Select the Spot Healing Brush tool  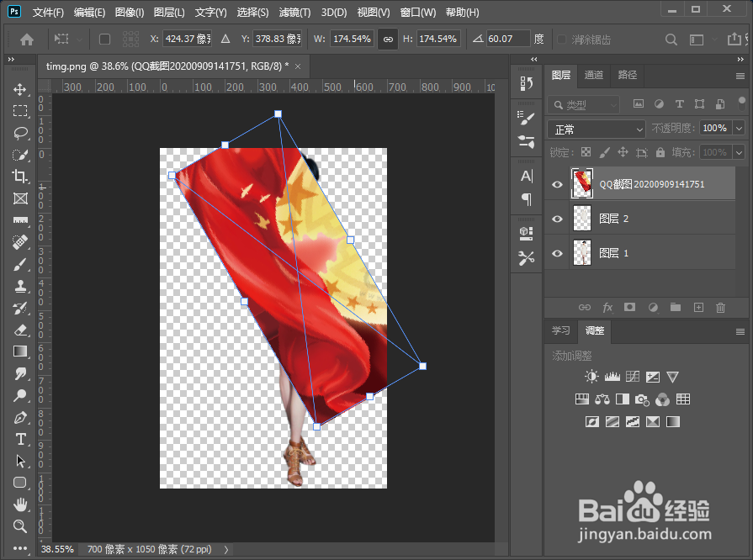[x=19, y=242]
